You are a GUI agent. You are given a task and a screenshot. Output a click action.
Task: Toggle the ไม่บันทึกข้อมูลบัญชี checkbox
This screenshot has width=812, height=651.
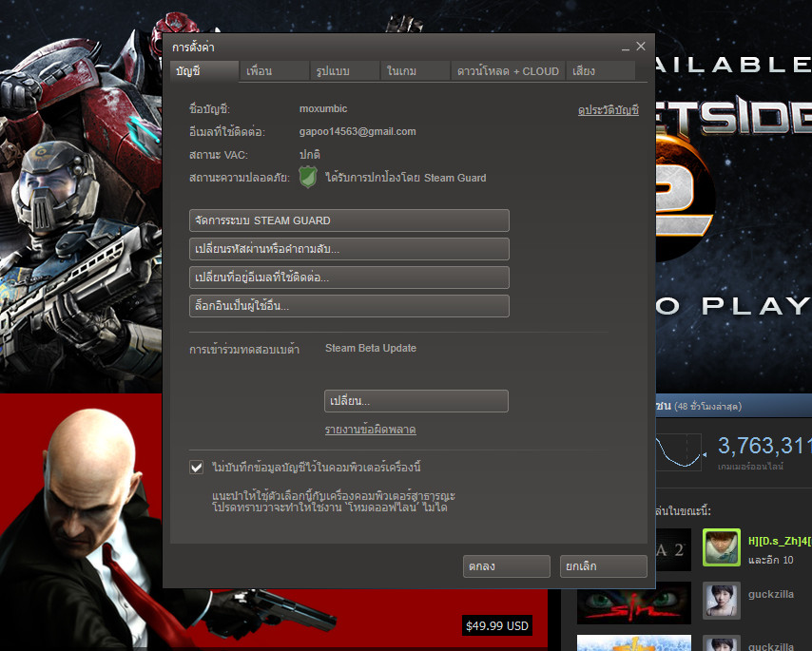(x=196, y=468)
